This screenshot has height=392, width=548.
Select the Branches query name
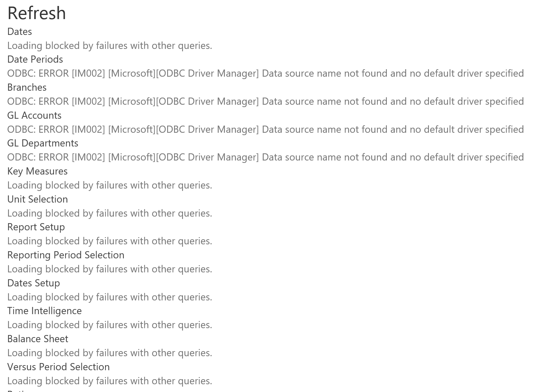(x=27, y=87)
